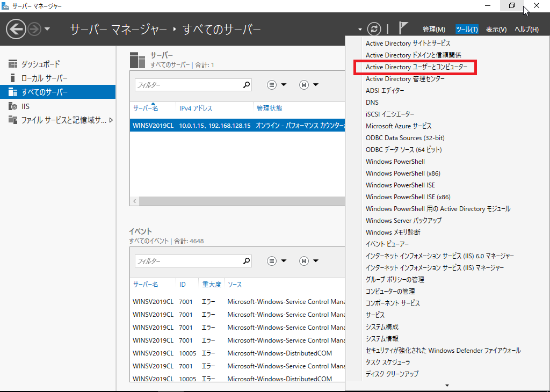Image resolution: width=550 pixels, height=392 pixels.
Task: Click search magnifier in イベント filter
Action: tap(247, 260)
